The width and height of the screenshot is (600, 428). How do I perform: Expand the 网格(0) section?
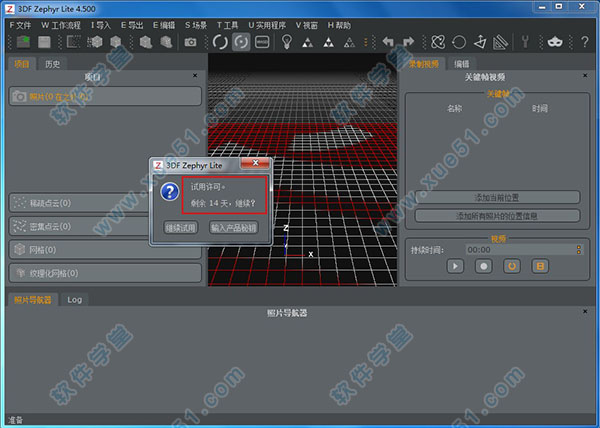tap(105, 250)
